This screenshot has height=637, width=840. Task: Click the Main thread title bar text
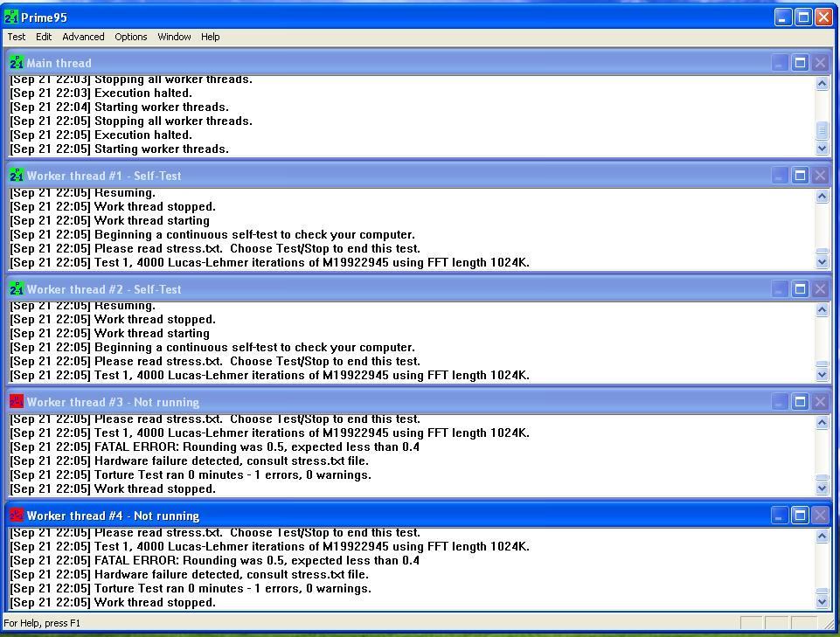59,63
